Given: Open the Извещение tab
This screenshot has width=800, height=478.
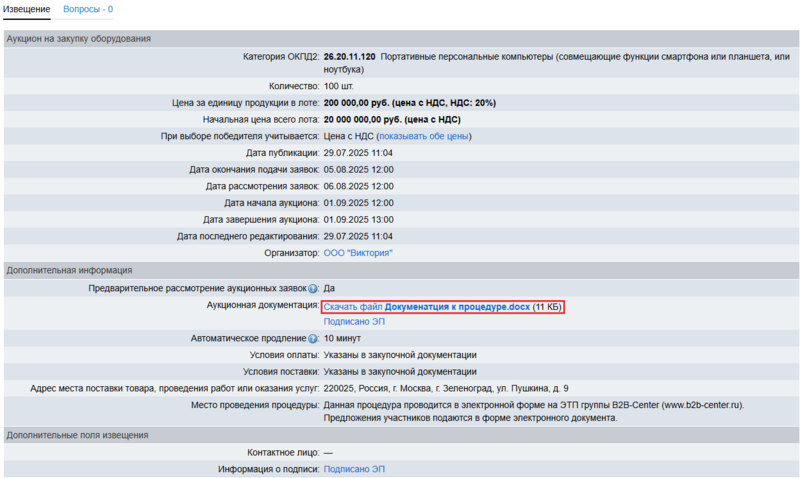Looking at the screenshot, I should (29, 9).
